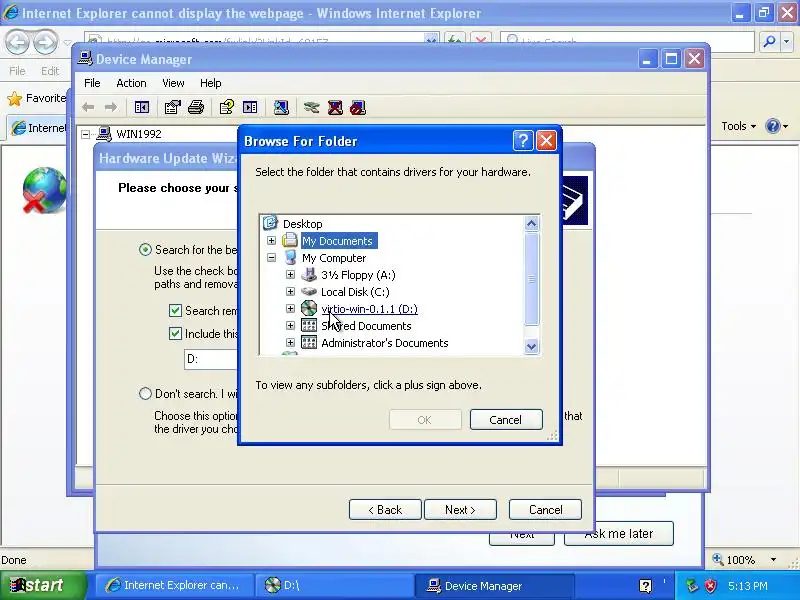Toggle the Search removable media checkbox
Viewport: 800px width, 600px height.
point(175,310)
